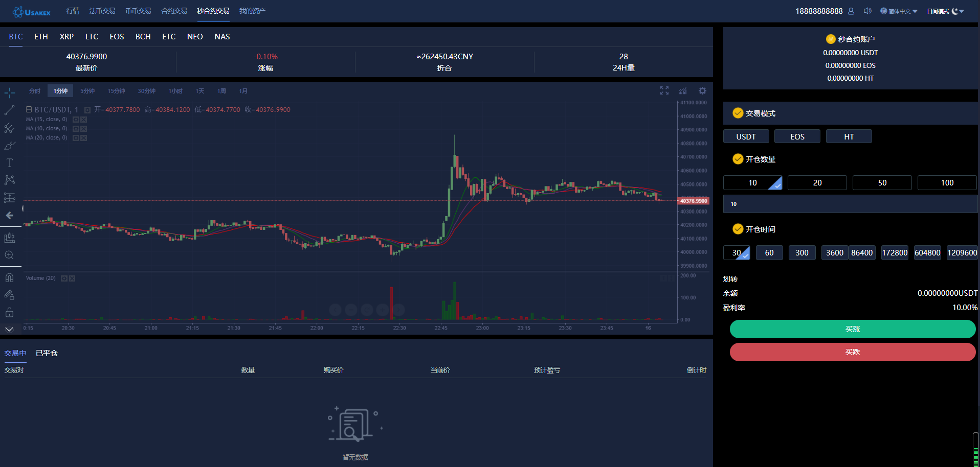Click the zoom in magnifier tool
The image size is (980, 467).
point(9,255)
